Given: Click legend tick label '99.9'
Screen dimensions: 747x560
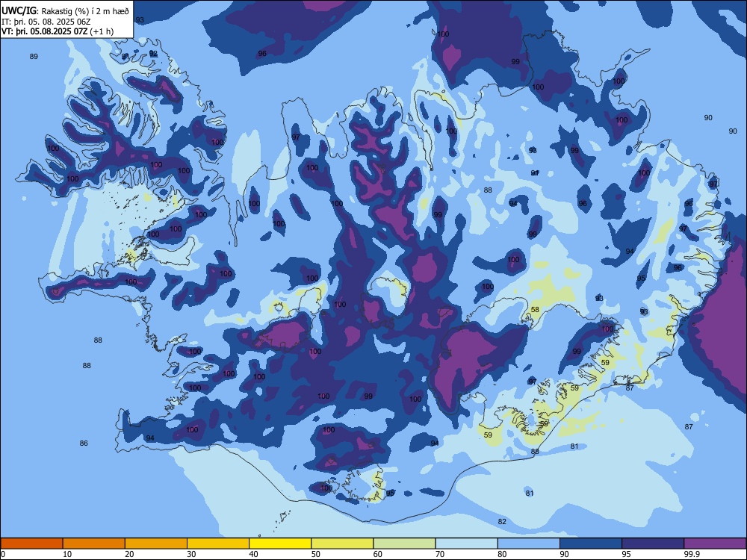Looking at the screenshot, I should pyautogui.click(x=692, y=554).
